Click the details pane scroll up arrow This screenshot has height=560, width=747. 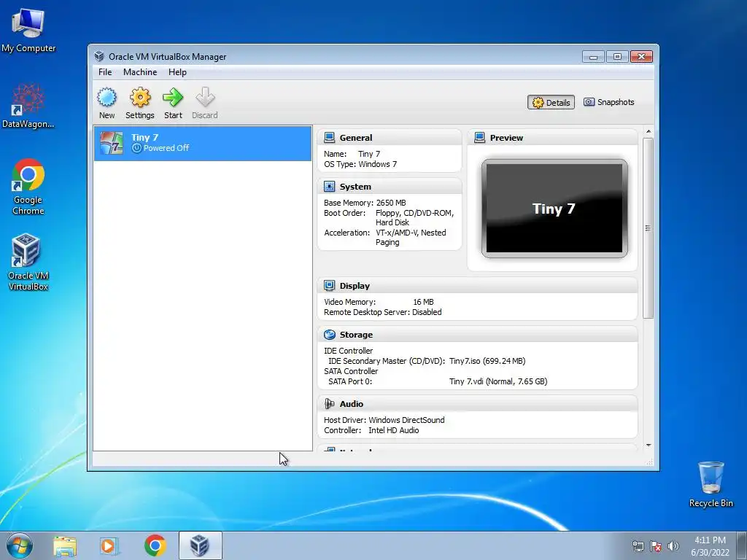tap(648, 132)
